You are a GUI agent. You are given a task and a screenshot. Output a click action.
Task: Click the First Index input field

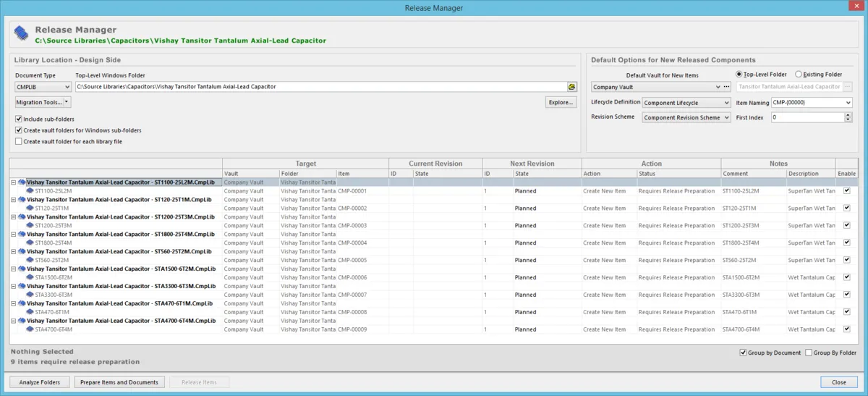(807, 117)
